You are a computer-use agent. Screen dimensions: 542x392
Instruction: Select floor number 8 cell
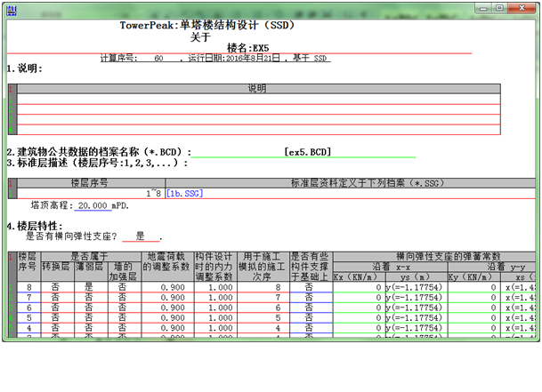pos(29,287)
